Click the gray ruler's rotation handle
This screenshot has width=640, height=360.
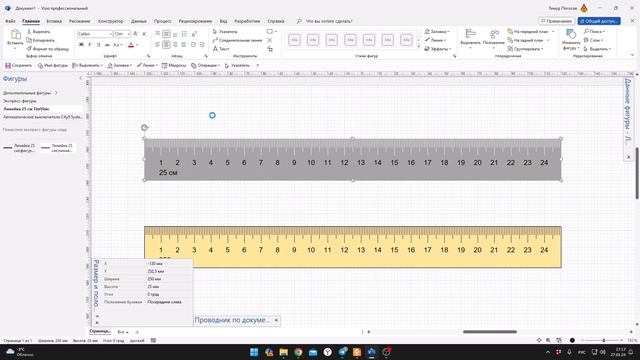coord(144,128)
